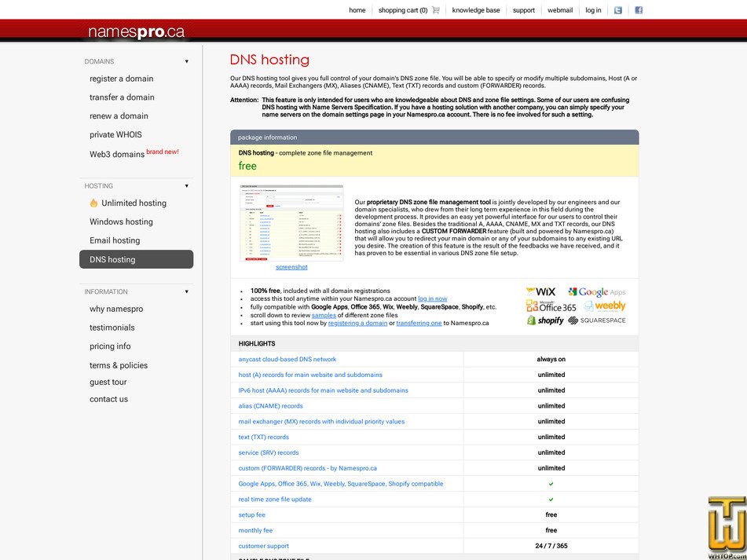747x560 pixels.
Task: Select transfer a domain in sidebar
Action: coord(122,97)
